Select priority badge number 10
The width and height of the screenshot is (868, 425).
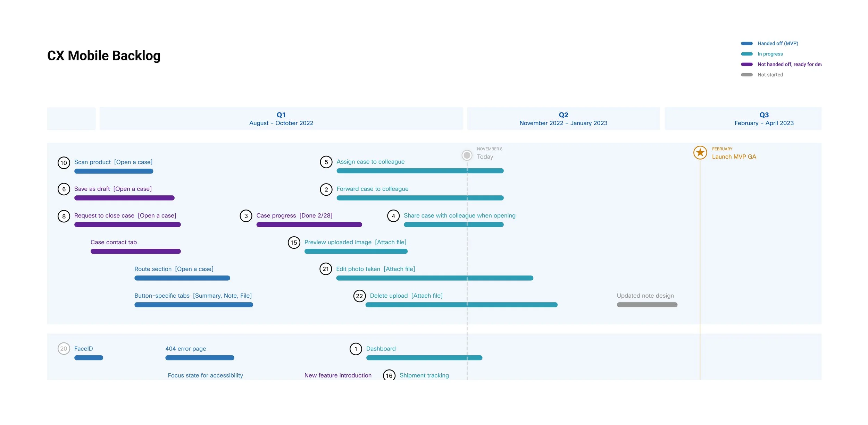[x=64, y=163]
